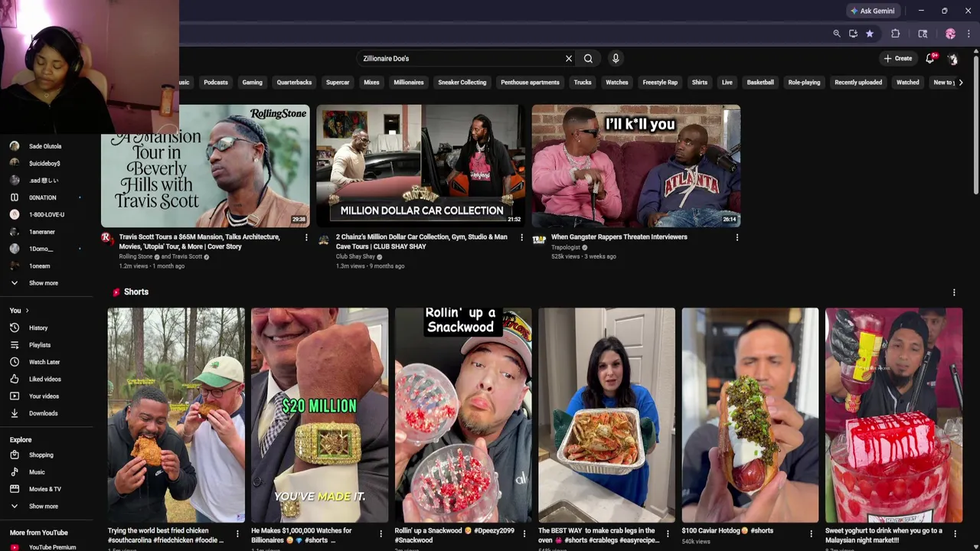This screenshot has height=551, width=980.
Task: Open options for Gangster Rappers video
Action: (x=737, y=238)
